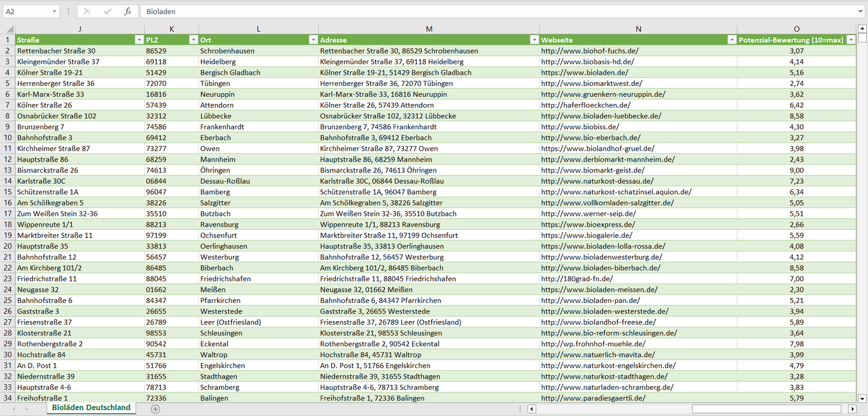Add a new worksheet with the plus icon
The width and height of the screenshot is (868, 416).
click(155, 408)
